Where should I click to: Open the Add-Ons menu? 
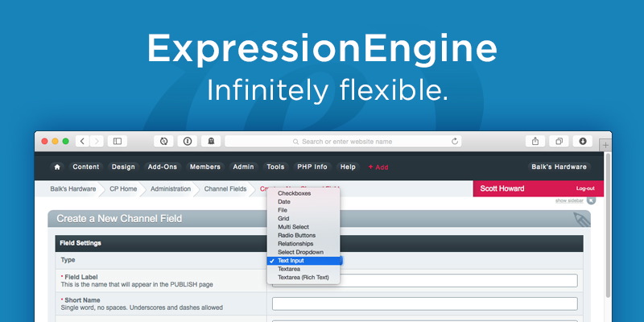click(x=162, y=167)
